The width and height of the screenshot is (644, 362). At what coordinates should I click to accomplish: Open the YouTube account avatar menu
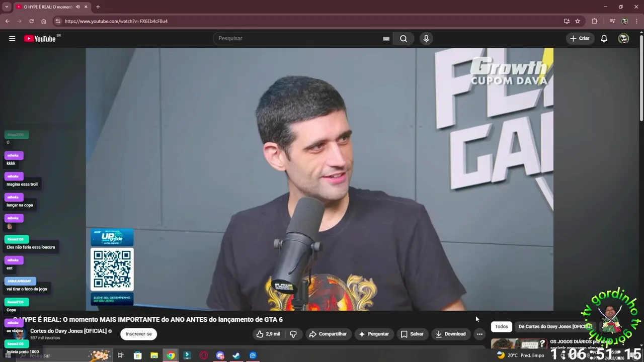click(x=623, y=39)
